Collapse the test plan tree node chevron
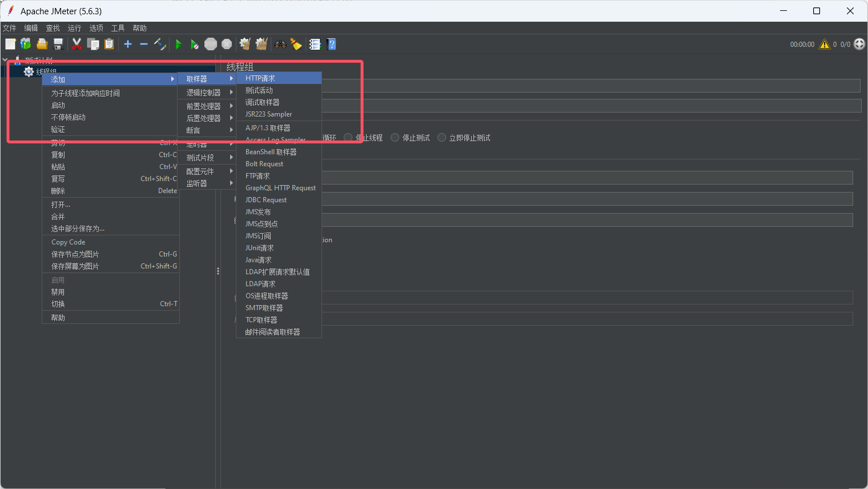Screen dimensions: 868x489 coord(5,59)
